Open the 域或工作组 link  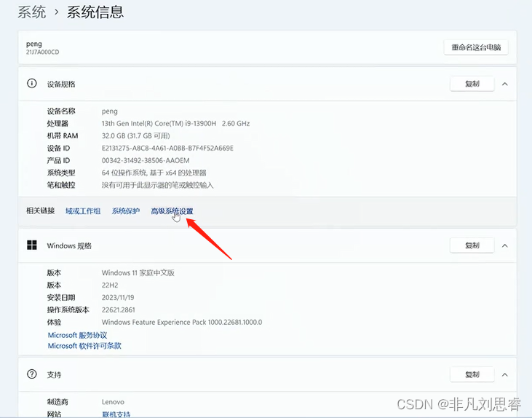pos(83,211)
